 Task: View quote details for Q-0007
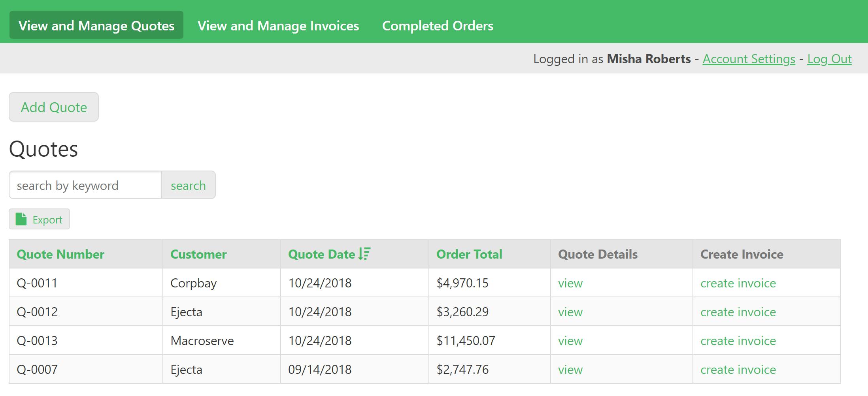[570, 370]
